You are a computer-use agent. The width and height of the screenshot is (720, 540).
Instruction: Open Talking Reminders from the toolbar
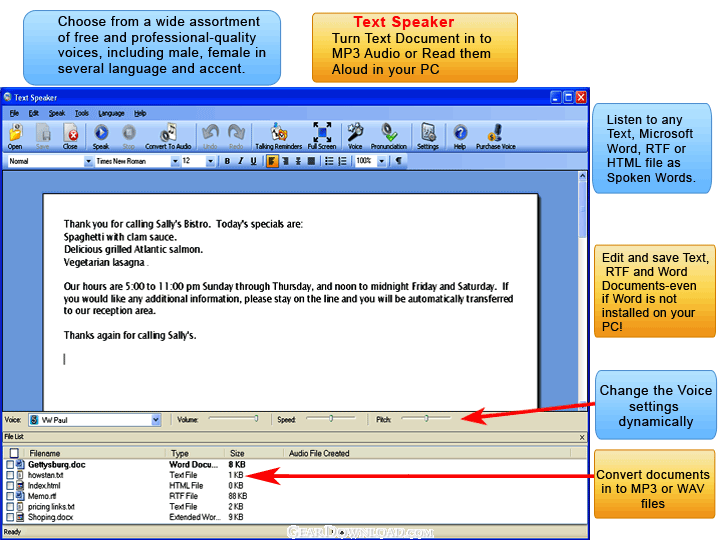point(279,135)
